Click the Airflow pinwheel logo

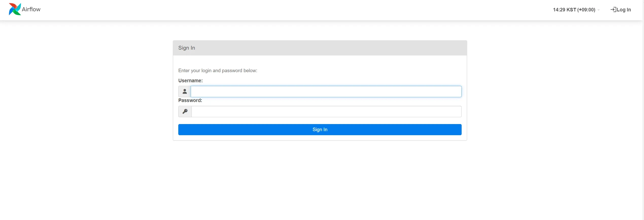[x=15, y=9]
